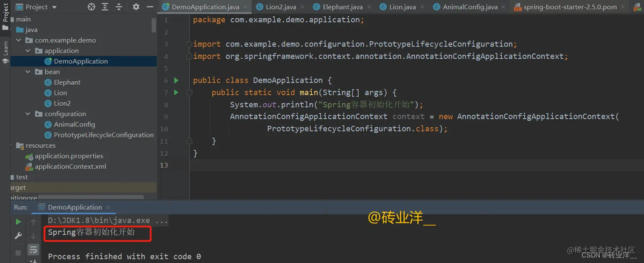Click the 'Process finished with exit code 0' line

pos(124,257)
